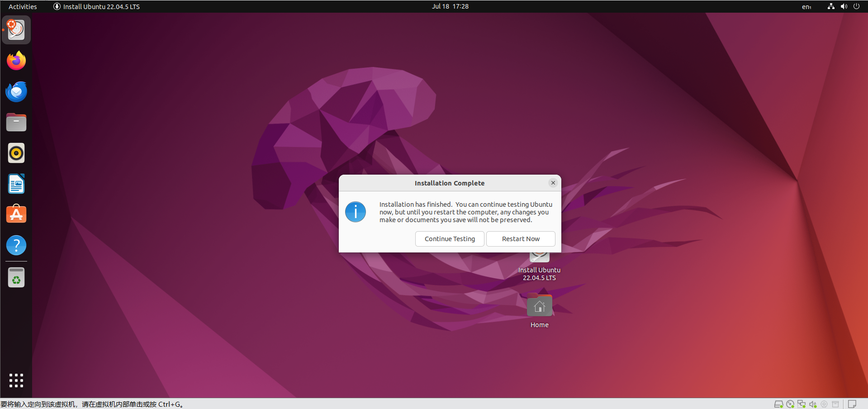Screen dimensions: 868x409
Task: Open LibreOffice Writer from the dock
Action: pyautogui.click(x=16, y=184)
